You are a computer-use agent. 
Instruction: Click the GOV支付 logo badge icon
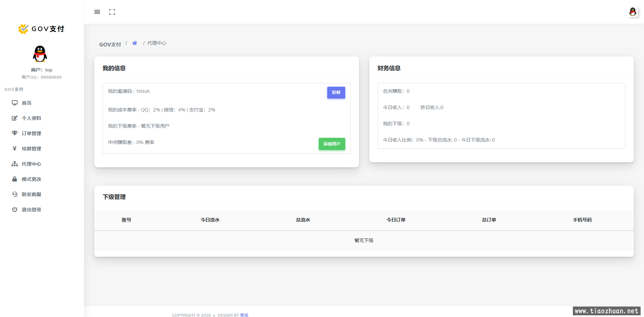coord(23,29)
